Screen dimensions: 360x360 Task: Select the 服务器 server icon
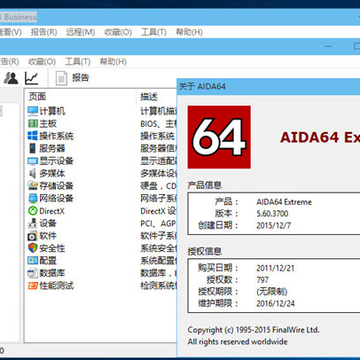[x=33, y=148]
